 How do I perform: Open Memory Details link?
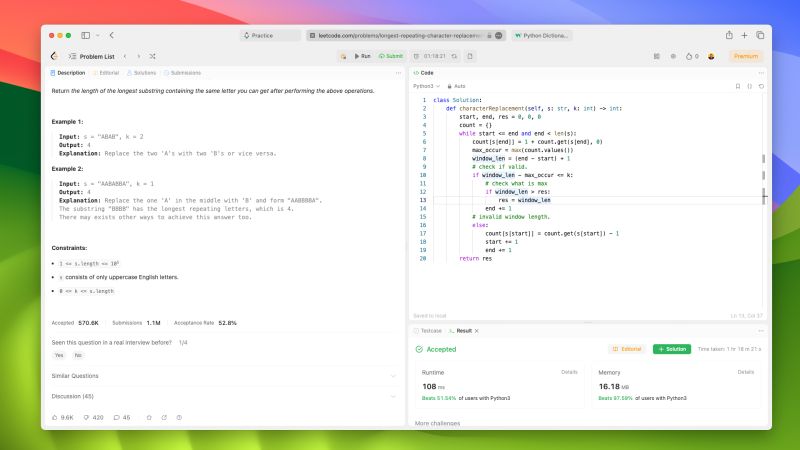(x=745, y=372)
